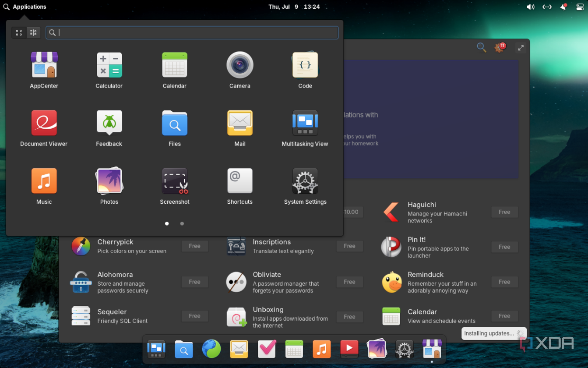The image size is (588, 368).
Task: Click Free button for Pin It!
Action: [x=504, y=247]
